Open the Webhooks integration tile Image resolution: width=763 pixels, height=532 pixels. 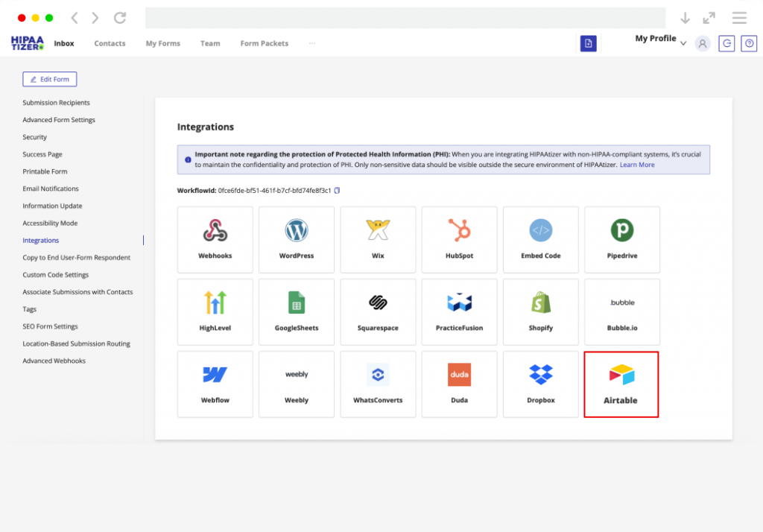pyautogui.click(x=215, y=239)
